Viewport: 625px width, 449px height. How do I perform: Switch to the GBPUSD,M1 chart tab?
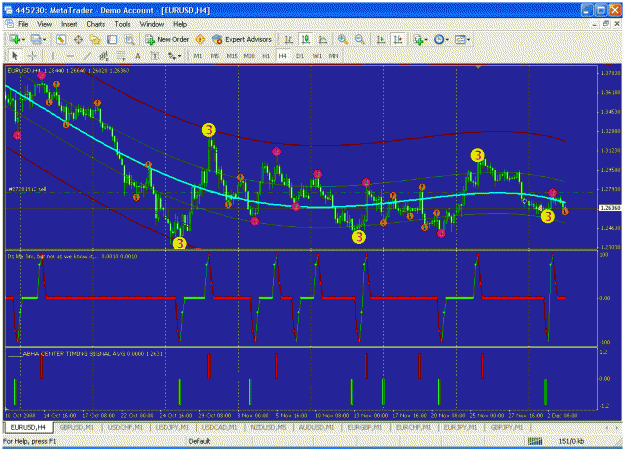(77, 427)
